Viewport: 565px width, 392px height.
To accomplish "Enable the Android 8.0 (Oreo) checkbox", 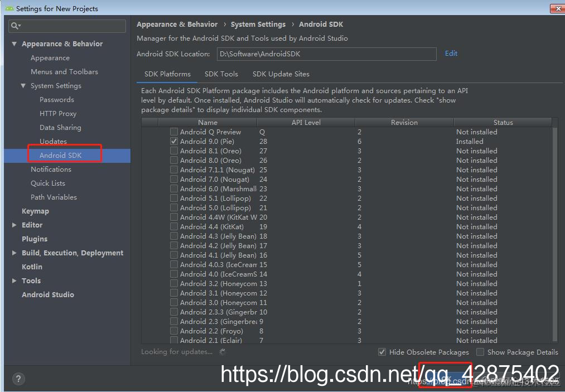I will [174, 161].
